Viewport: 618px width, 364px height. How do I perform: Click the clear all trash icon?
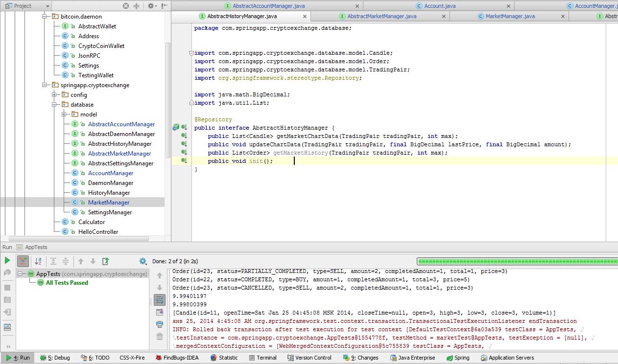coord(160,336)
